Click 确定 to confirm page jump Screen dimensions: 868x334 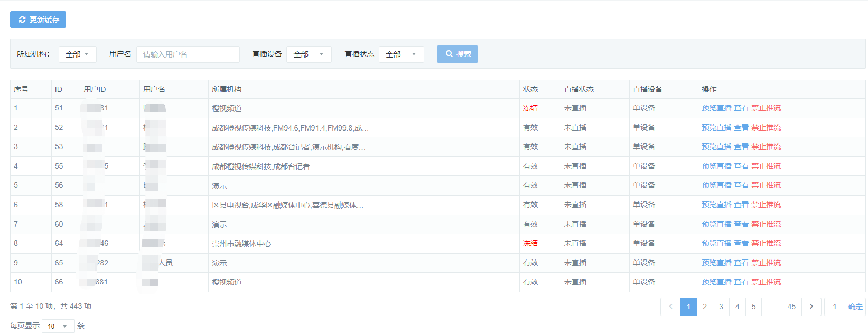(x=855, y=307)
